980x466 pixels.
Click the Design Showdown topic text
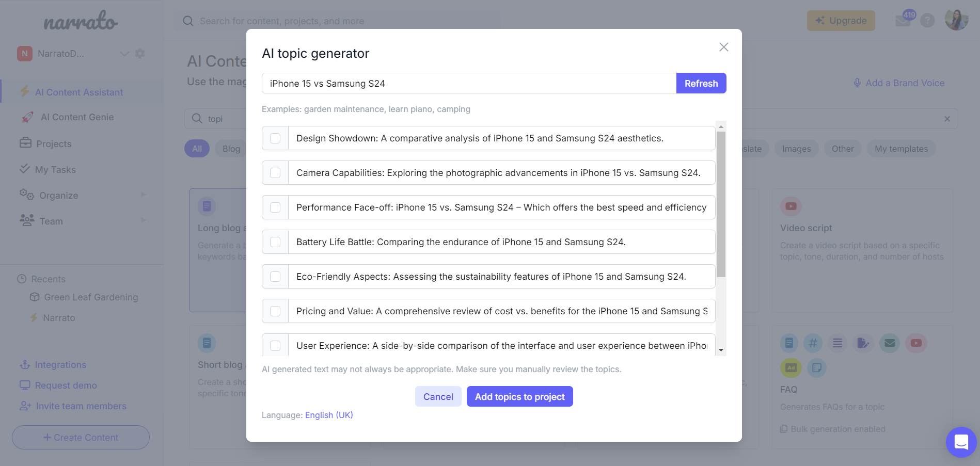tap(480, 138)
